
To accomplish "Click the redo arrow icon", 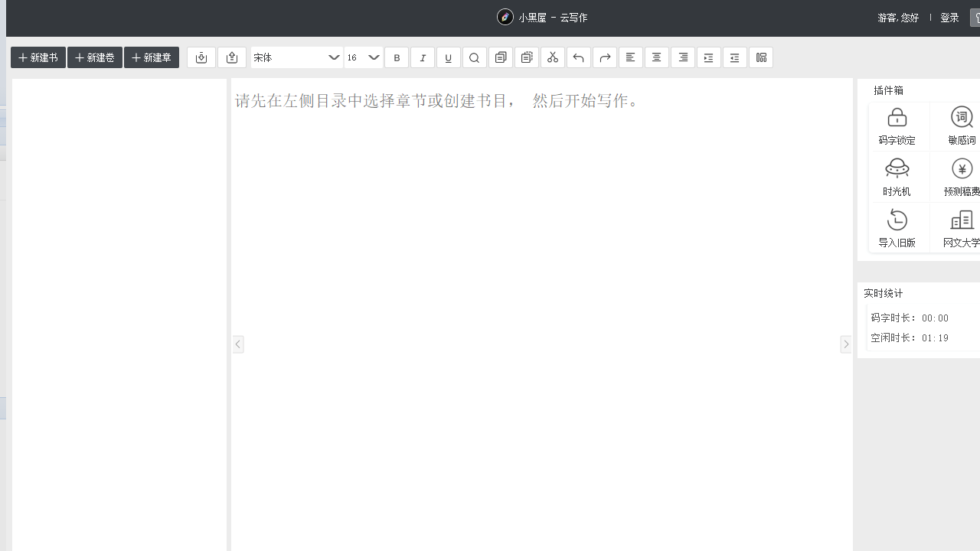I will tap(605, 57).
